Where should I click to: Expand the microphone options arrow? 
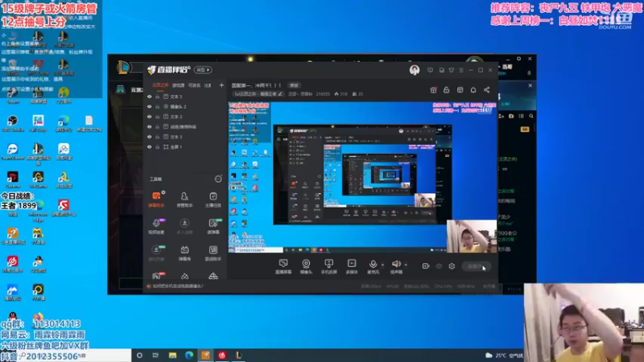click(383, 265)
